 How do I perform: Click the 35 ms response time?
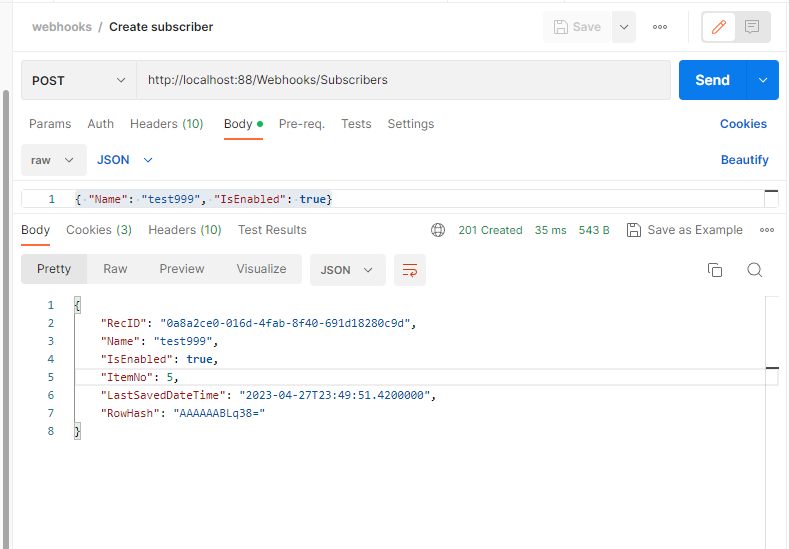[x=550, y=230]
